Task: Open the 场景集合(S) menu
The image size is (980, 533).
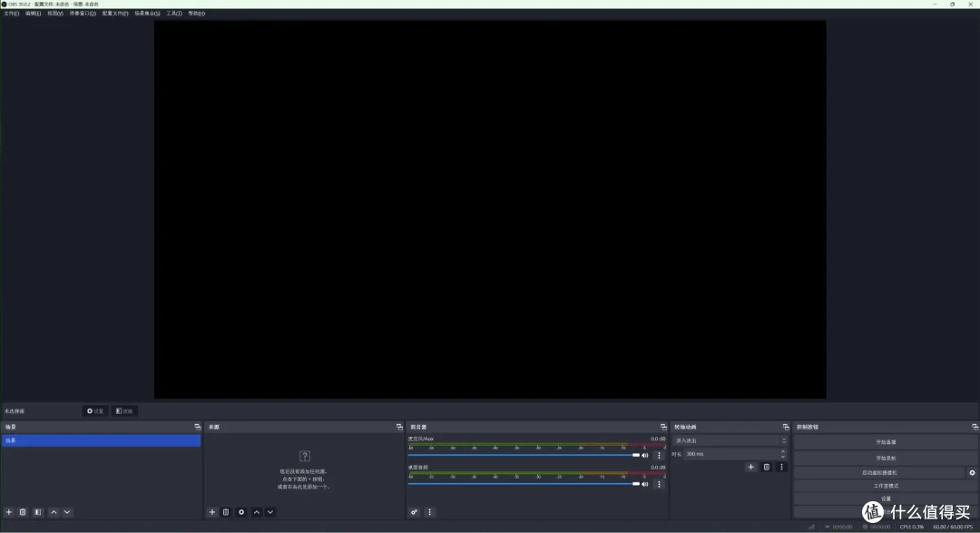Action: (x=147, y=13)
